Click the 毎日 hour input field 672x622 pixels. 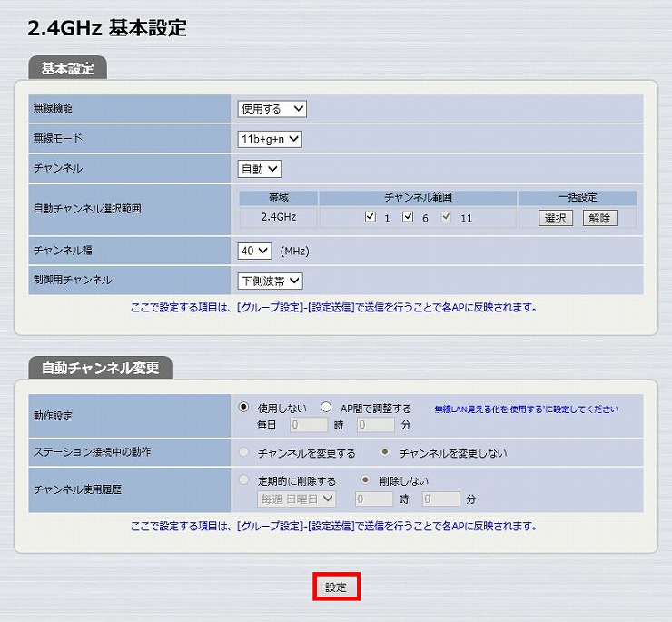(x=309, y=425)
